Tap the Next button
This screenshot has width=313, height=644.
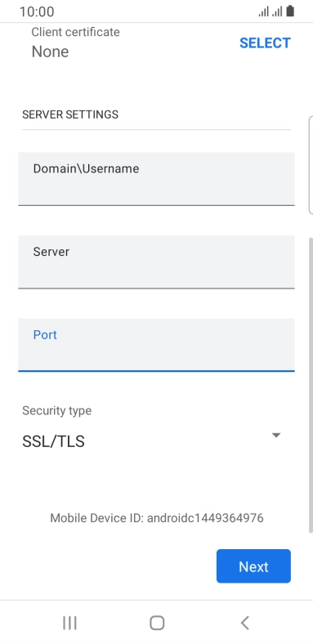pyautogui.click(x=253, y=566)
